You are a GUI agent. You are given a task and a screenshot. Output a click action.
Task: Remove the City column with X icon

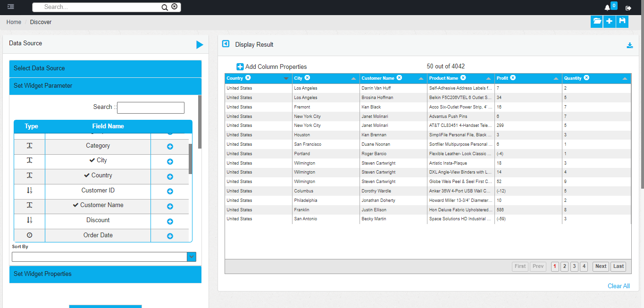(307, 78)
